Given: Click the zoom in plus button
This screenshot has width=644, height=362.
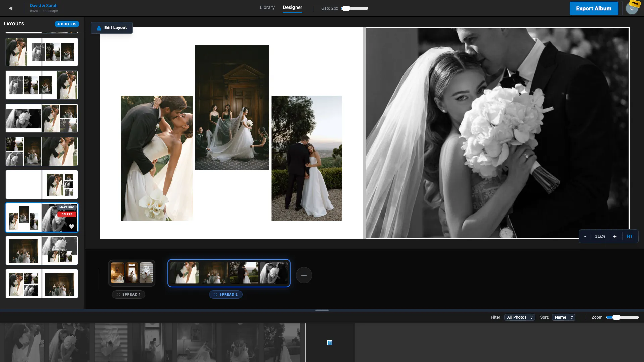Looking at the screenshot, I should click(x=615, y=237).
